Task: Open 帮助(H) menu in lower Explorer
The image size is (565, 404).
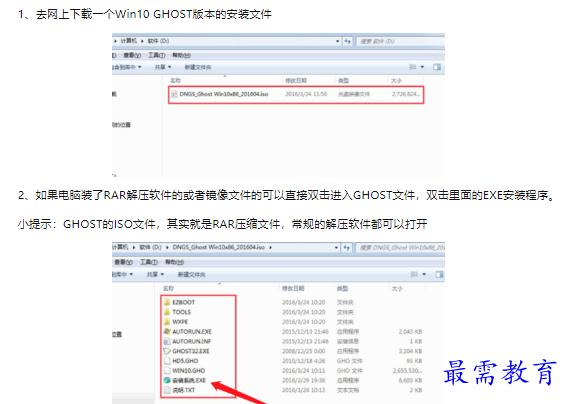Action: 174,262
